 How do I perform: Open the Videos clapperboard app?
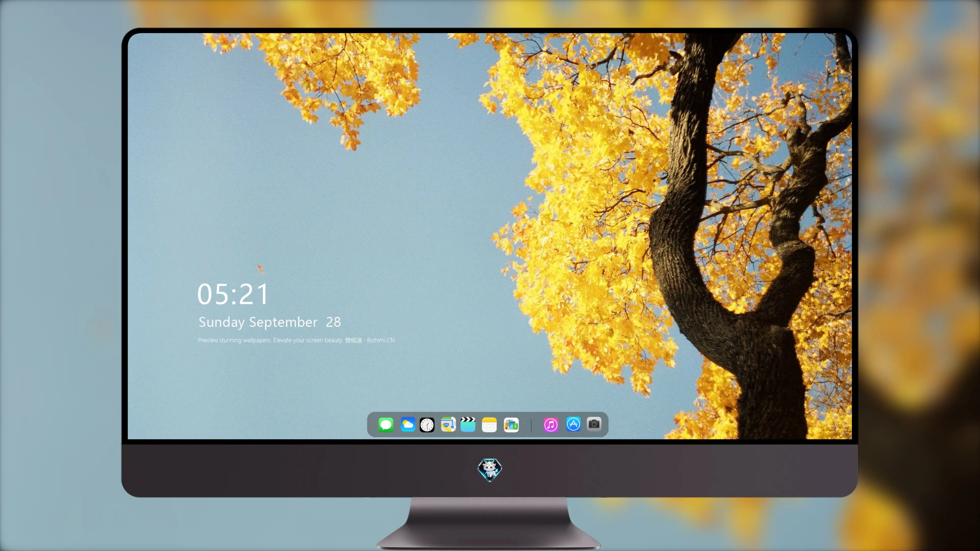(x=468, y=424)
